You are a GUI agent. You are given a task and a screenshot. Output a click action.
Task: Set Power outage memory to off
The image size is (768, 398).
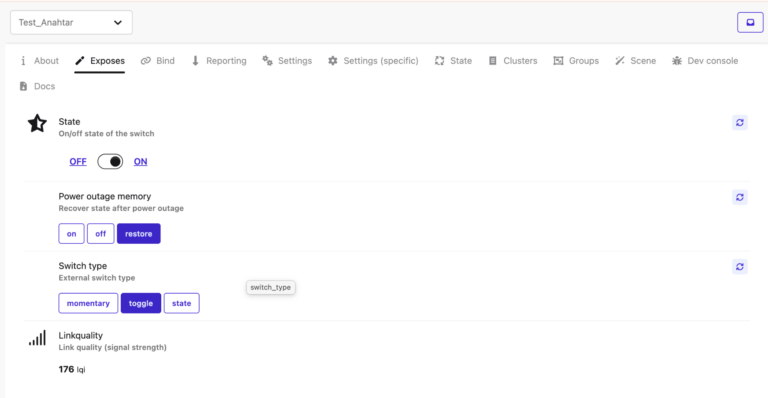tap(100, 234)
